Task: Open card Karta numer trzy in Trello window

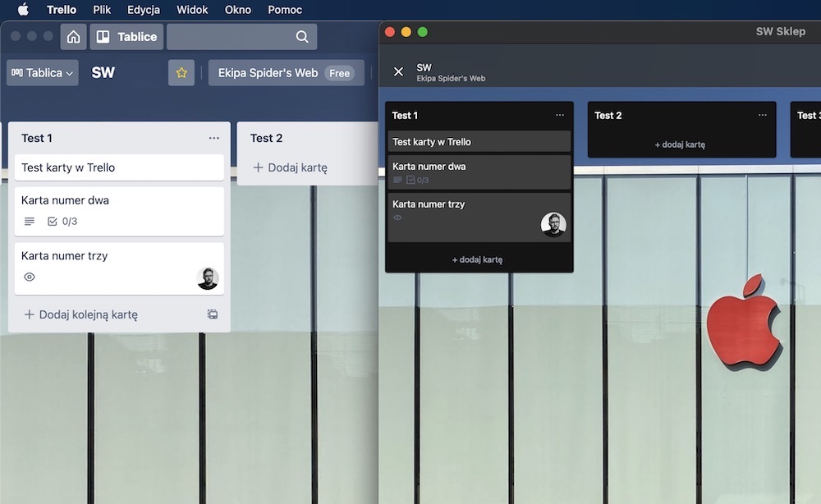Action: [119, 268]
